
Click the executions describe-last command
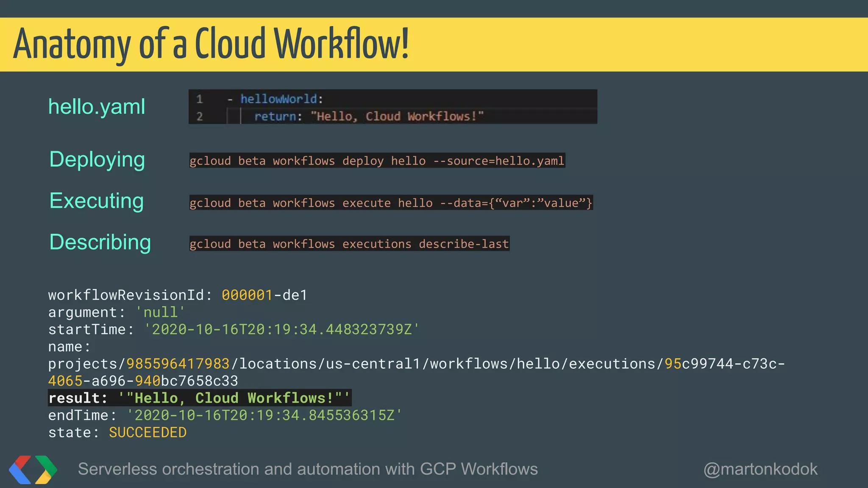(x=349, y=244)
